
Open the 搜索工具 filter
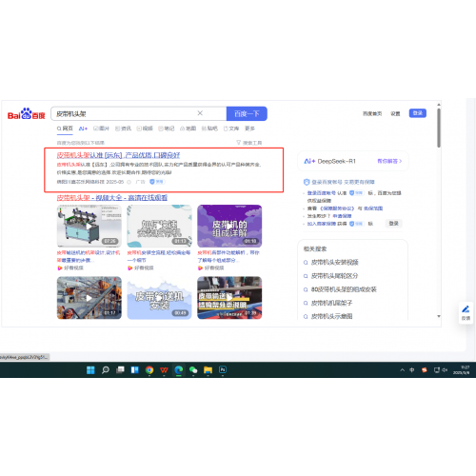pyautogui.click(x=249, y=143)
